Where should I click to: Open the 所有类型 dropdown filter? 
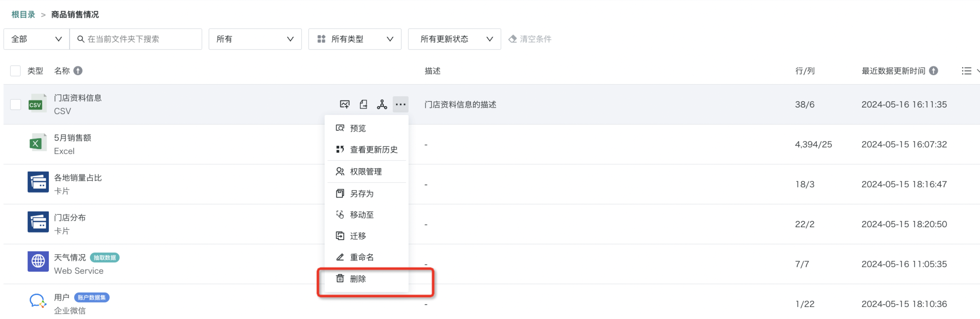tap(354, 39)
